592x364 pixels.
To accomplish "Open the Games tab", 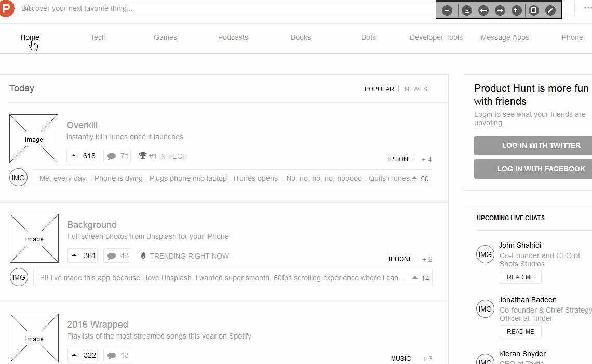I will coord(165,37).
